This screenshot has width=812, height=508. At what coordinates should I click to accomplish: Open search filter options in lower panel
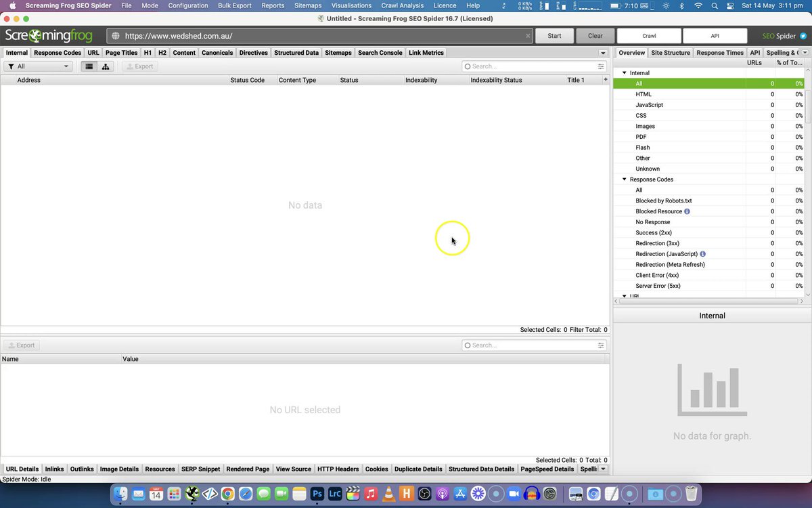pos(601,345)
